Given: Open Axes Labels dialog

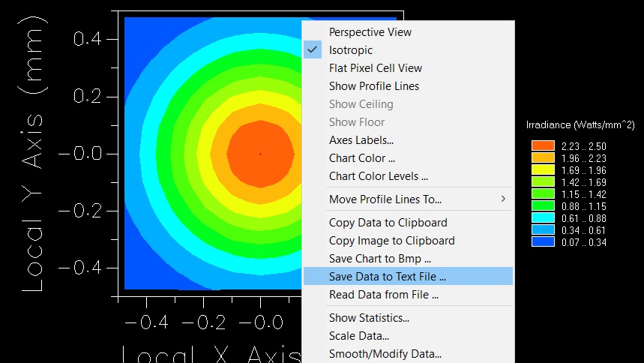Looking at the screenshot, I should (x=408, y=140).
